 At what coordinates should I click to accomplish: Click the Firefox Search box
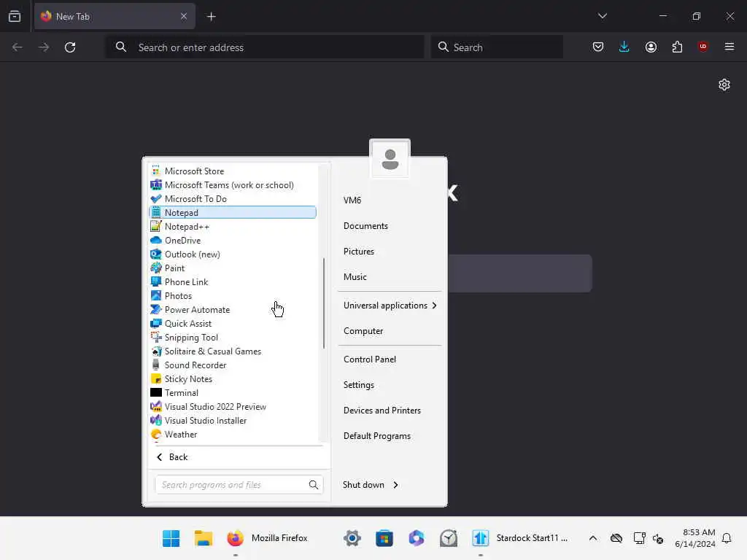(x=497, y=47)
